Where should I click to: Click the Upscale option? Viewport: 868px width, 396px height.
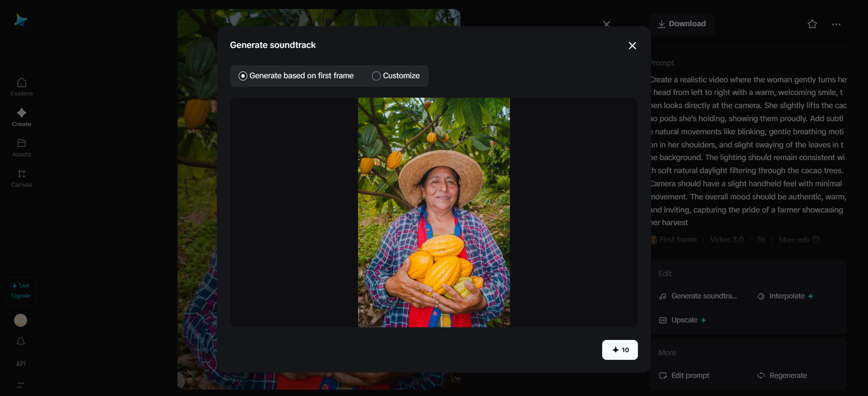click(x=683, y=320)
